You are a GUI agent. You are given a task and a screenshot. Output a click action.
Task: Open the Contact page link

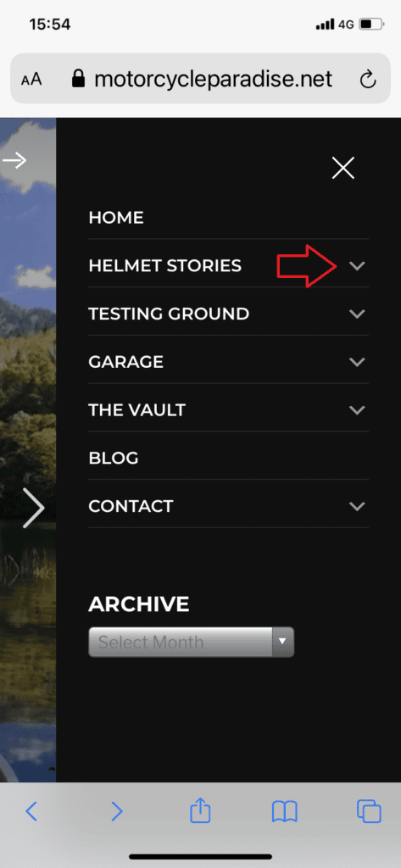pyautogui.click(x=131, y=506)
